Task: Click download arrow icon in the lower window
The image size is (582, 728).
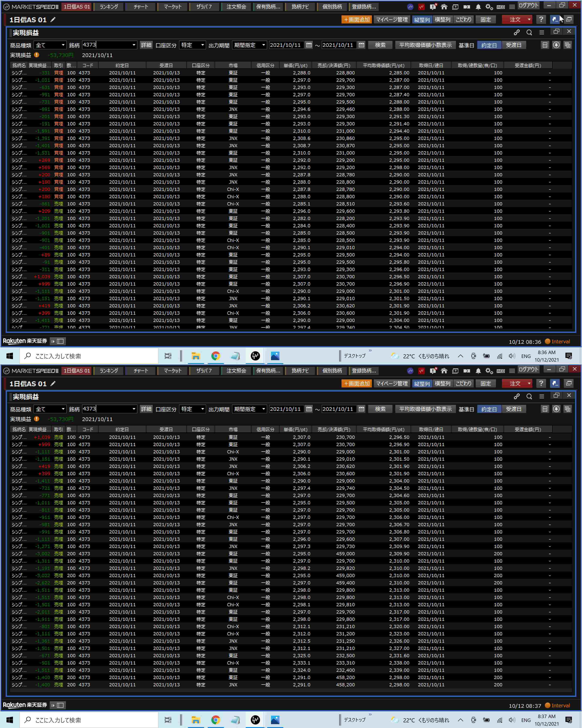Action: 556,409
